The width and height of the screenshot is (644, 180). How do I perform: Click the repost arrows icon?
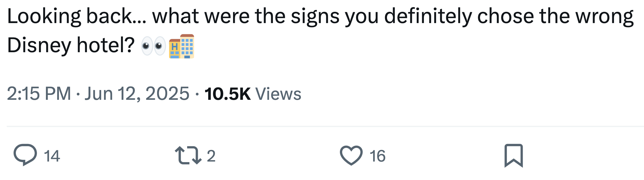point(188,155)
